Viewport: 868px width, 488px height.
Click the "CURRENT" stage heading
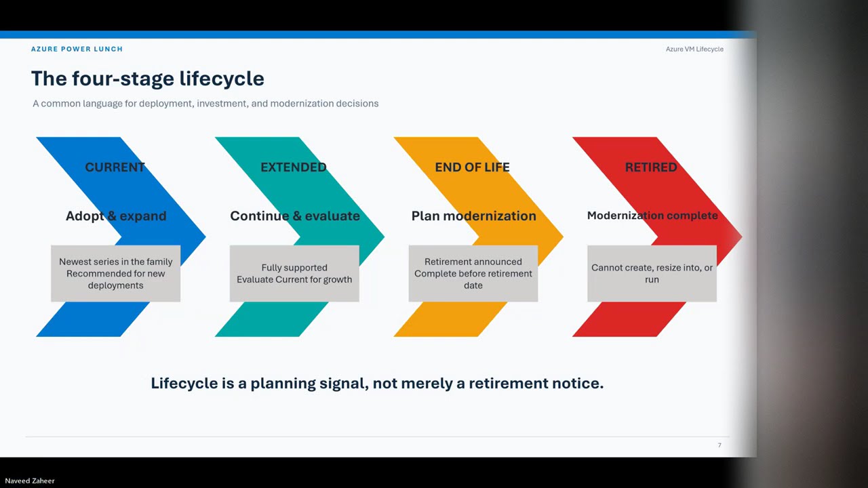point(115,167)
